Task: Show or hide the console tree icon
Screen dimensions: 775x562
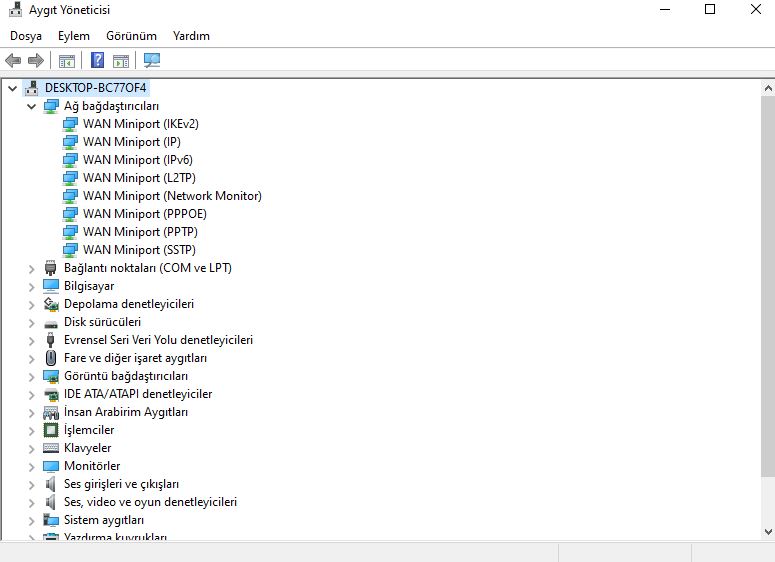Action: click(67, 61)
